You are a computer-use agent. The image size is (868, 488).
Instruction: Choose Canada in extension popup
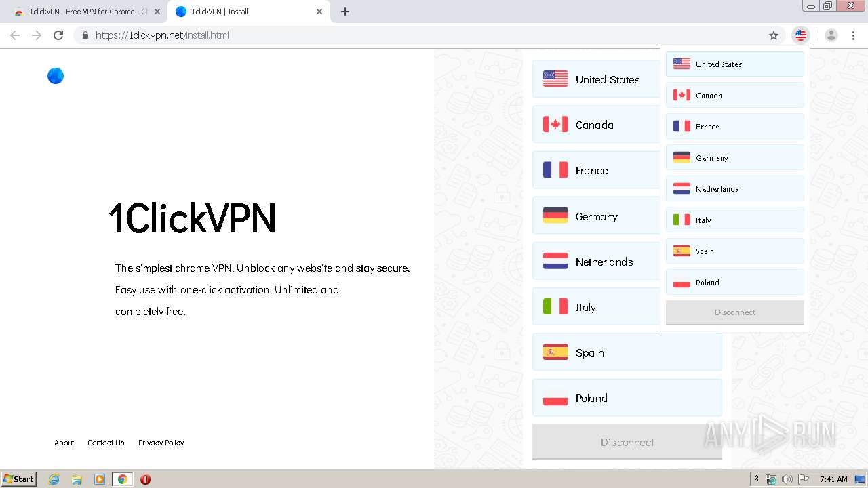coord(735,95)
